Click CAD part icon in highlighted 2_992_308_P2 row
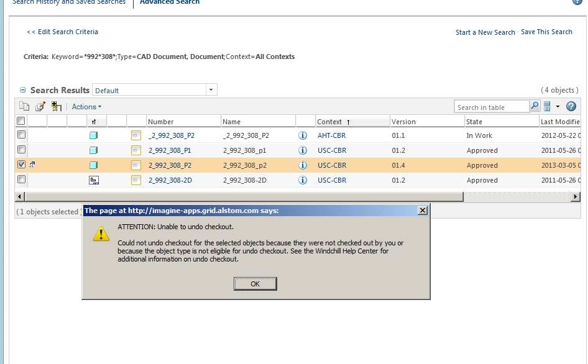 tap(93, 165)
